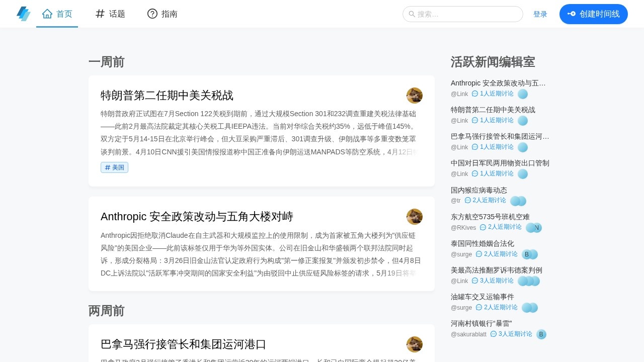Open the 指南 guide tab
The image size is (644, 362).
pyautogui.click(x=163, y=14)
